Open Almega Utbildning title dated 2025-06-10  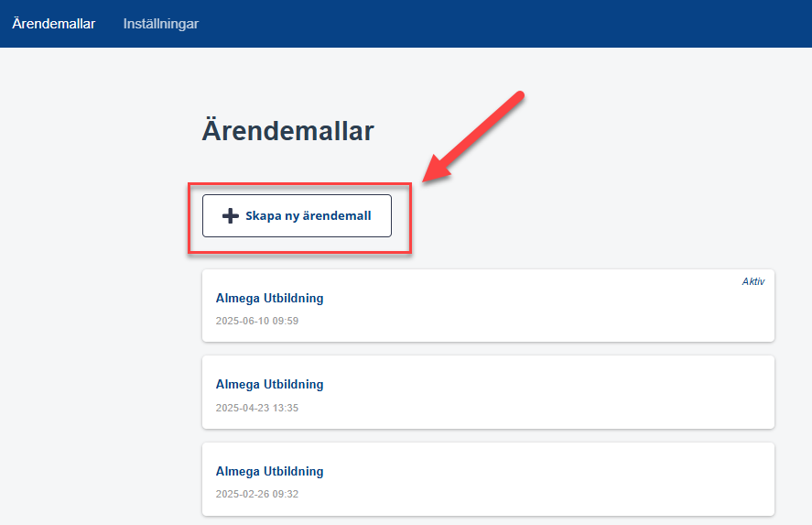point(269,298)
